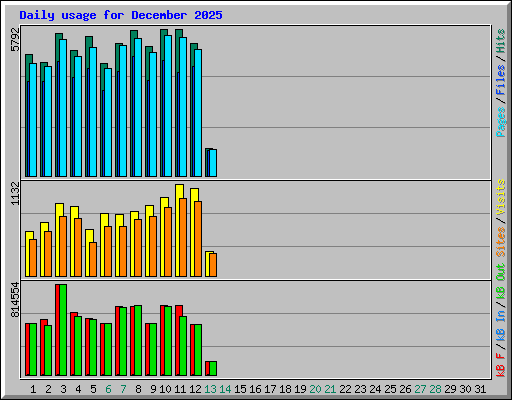Click weekend day 28 label
The width and height of the screenshot is (512, 400).
(435, 389)
